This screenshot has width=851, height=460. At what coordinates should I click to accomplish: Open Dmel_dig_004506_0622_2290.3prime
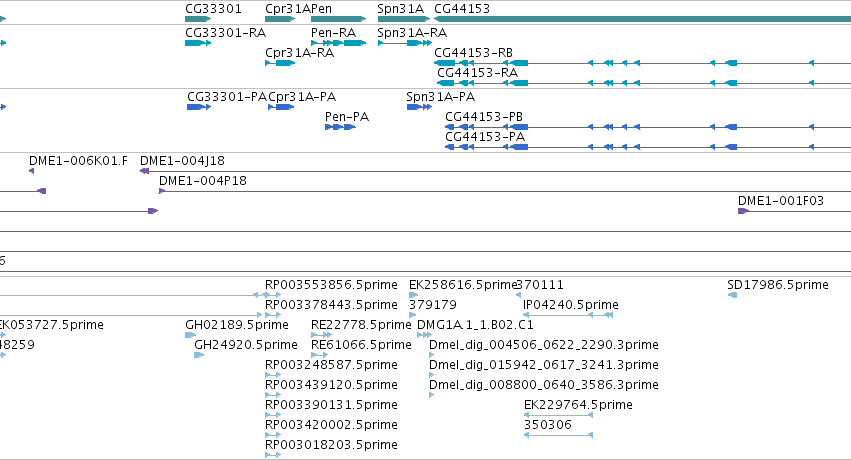point(431,355)
